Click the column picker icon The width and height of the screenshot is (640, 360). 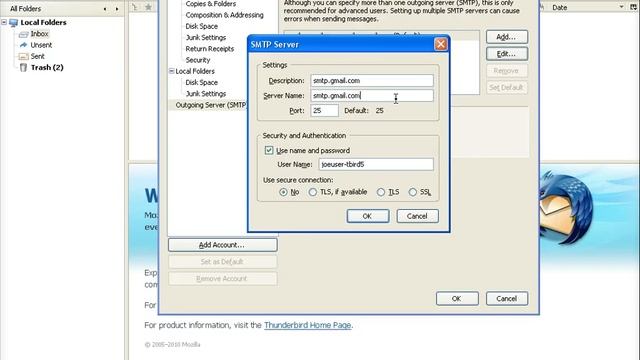click(x=633, y=7)
